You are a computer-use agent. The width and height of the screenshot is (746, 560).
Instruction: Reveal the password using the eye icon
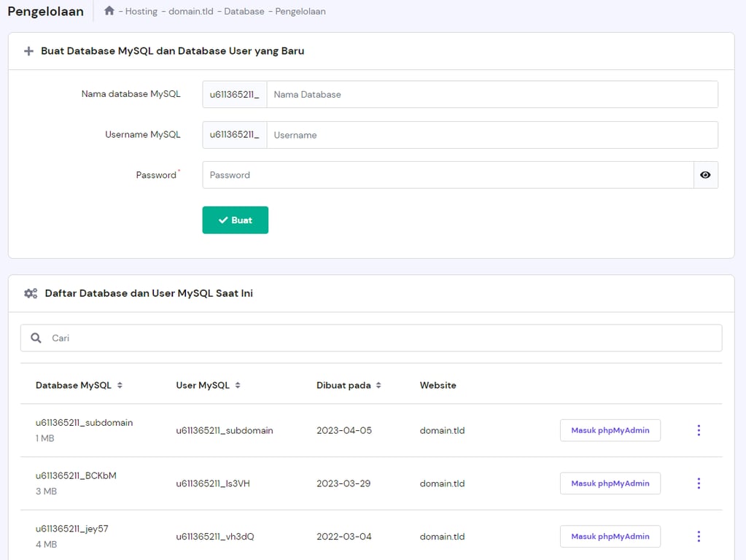pyautogui.click(x=704, y=175)
